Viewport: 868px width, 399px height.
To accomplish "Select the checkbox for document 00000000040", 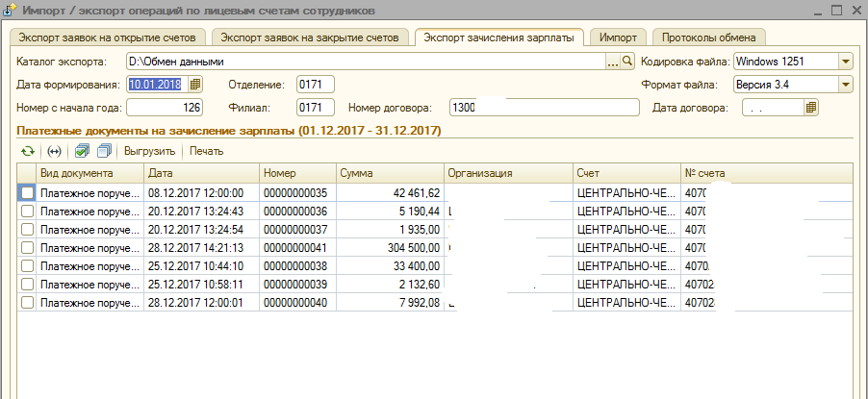I will (x=28, y=303).
